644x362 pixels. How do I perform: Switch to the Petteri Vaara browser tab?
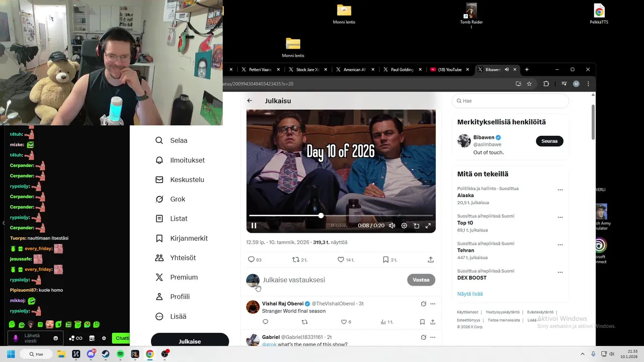coord(260,69)
